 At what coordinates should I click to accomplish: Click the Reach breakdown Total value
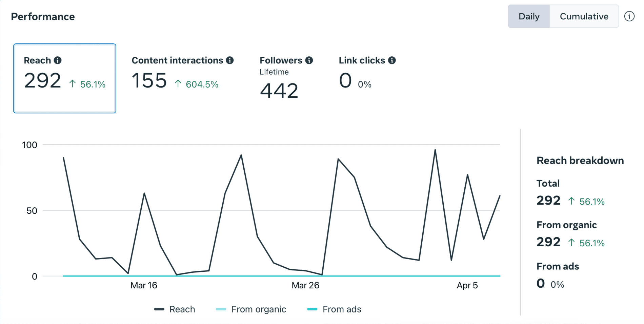tap(548, 200)
